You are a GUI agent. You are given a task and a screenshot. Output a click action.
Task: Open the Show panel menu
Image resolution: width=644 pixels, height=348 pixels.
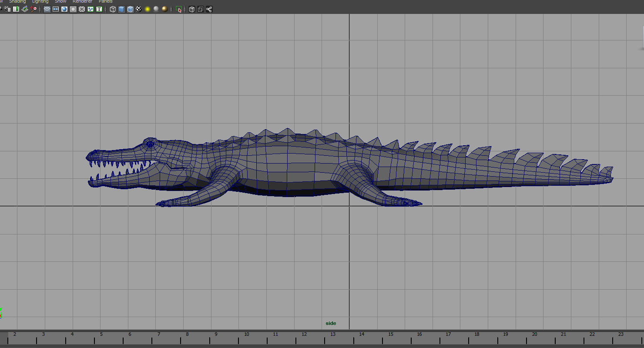[60, 1]
